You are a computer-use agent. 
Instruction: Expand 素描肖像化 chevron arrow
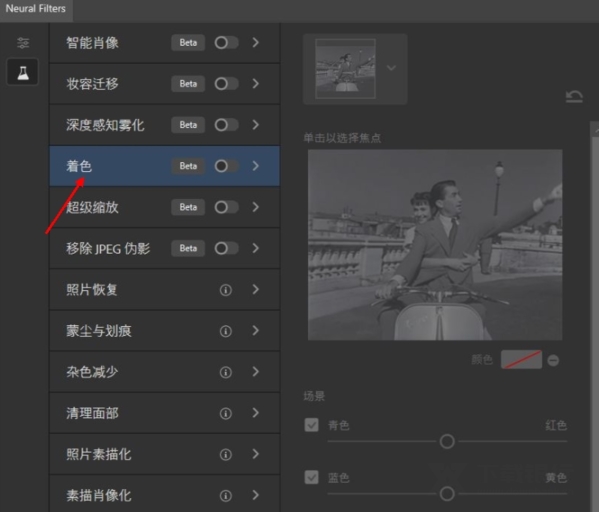tap(256, 496)
